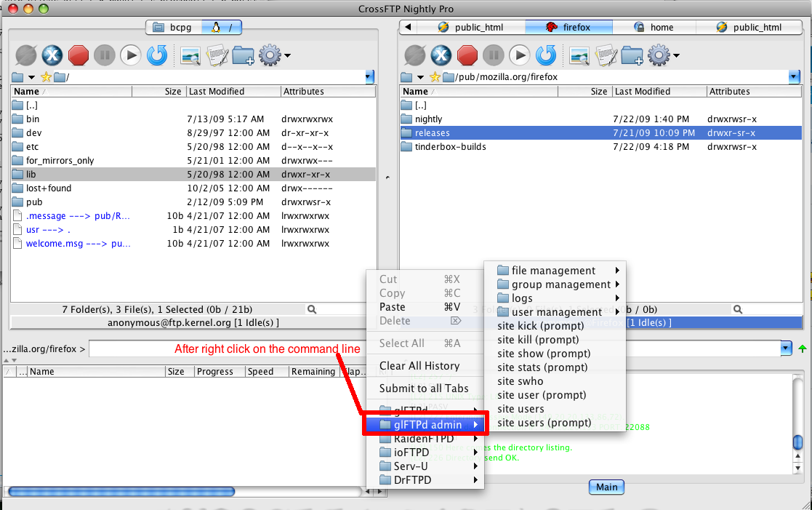Sort right pane by Attributes column
The width and height of the screenshot is (812, 510).
pos(754,92)
